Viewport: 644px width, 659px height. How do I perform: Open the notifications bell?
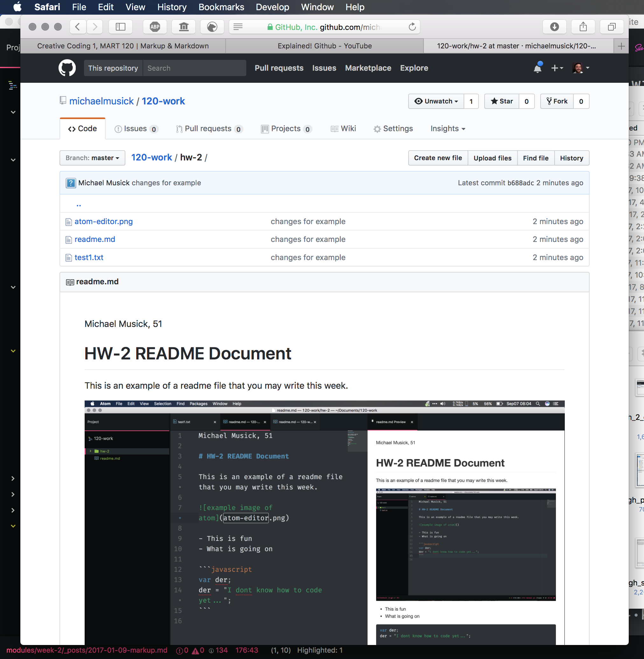pyautogui.click(x=537, y=68)
